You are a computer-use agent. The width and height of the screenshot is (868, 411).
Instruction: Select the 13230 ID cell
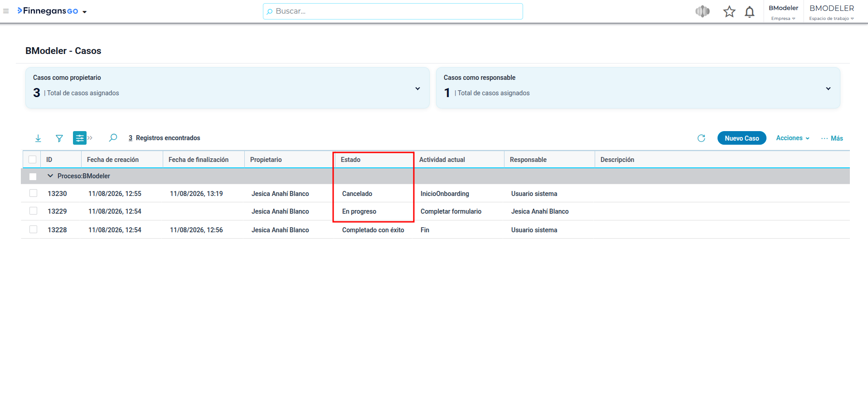(57, 193)
